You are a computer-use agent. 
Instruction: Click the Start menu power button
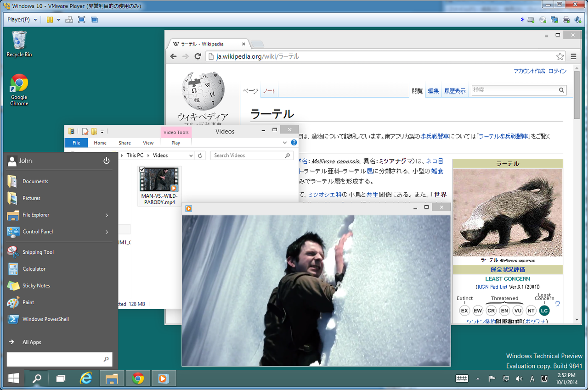tap(107, 161)
